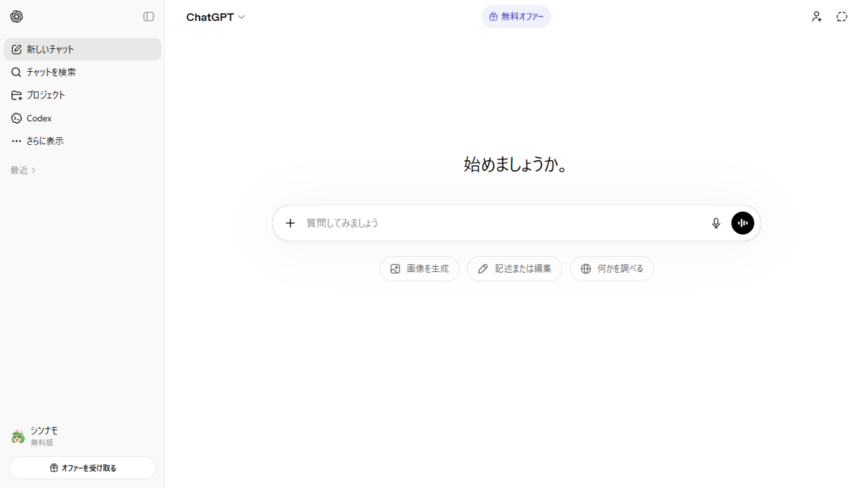This screenshot has height=488, width=868.
Task: Click the microphone dictation icon
Action: pyautogui.click(x=715, y=223)
